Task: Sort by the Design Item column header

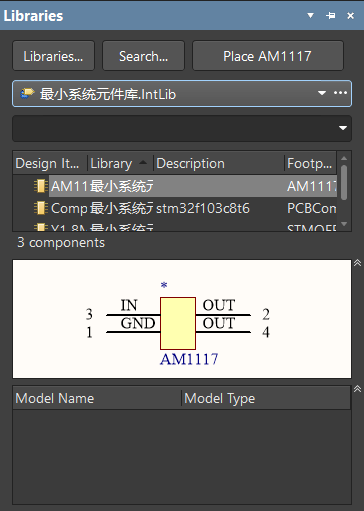Action: point(50,164)
